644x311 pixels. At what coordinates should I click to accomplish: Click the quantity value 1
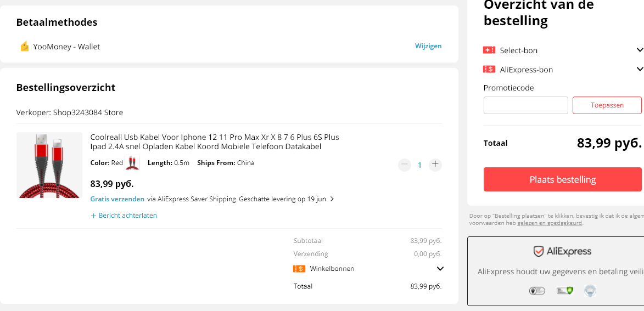(420, 165)
